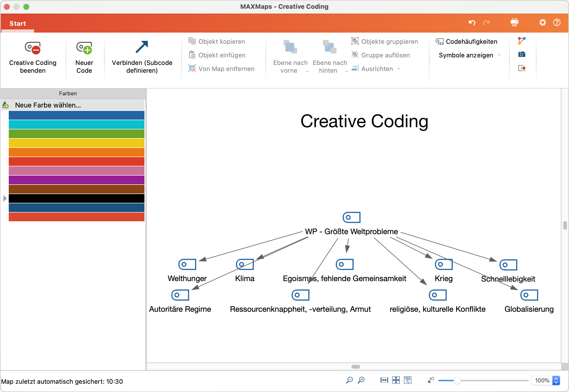Click the horizontal scrollbar thumb
569x392 pixels.
tap(356, 367)
